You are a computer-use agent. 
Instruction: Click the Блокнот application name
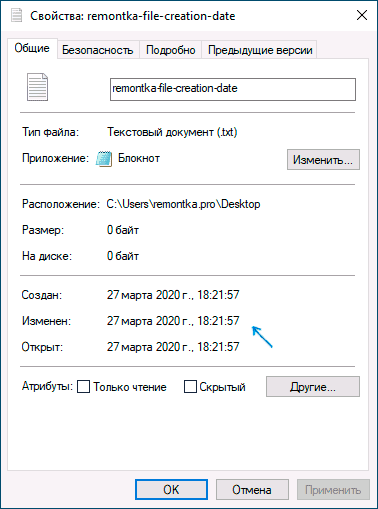[139, 158]
